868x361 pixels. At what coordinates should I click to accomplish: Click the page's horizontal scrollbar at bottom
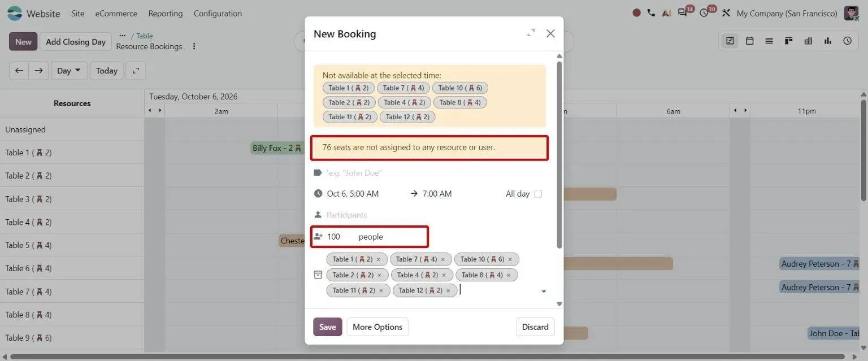(x=427, y=356)
